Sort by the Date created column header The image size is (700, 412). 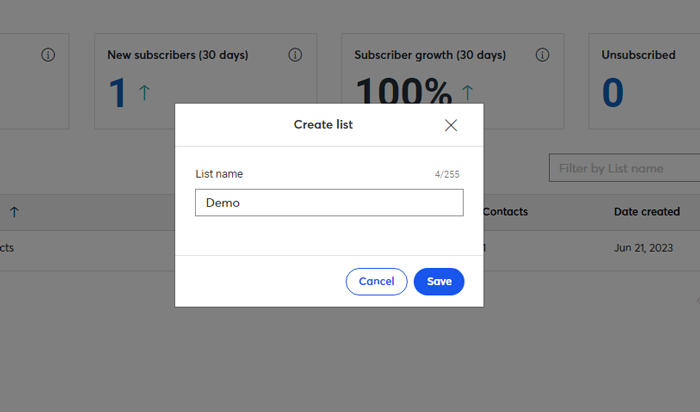point(647,212)
